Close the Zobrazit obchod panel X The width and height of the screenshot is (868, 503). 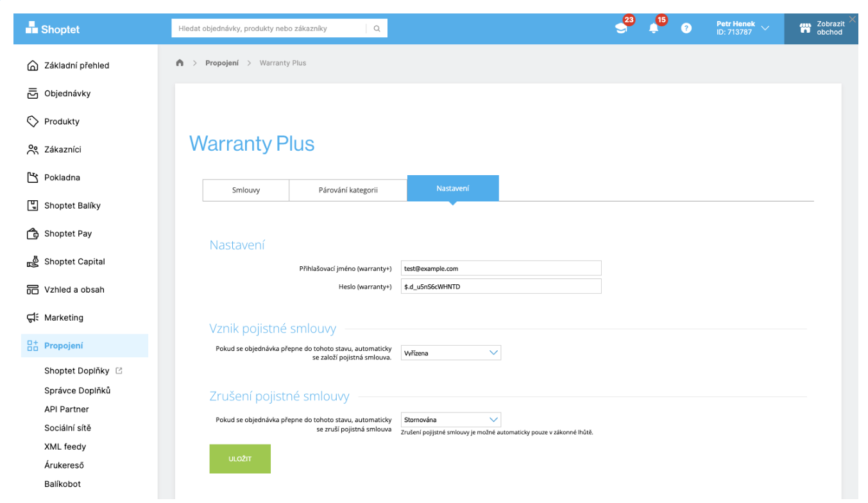pos(852,19)
